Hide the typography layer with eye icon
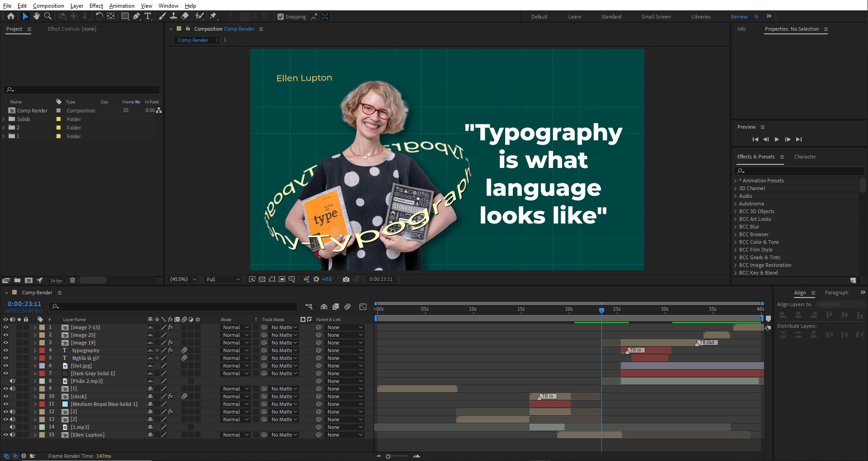The image size is (868, 461). click(x=5, y=350)
